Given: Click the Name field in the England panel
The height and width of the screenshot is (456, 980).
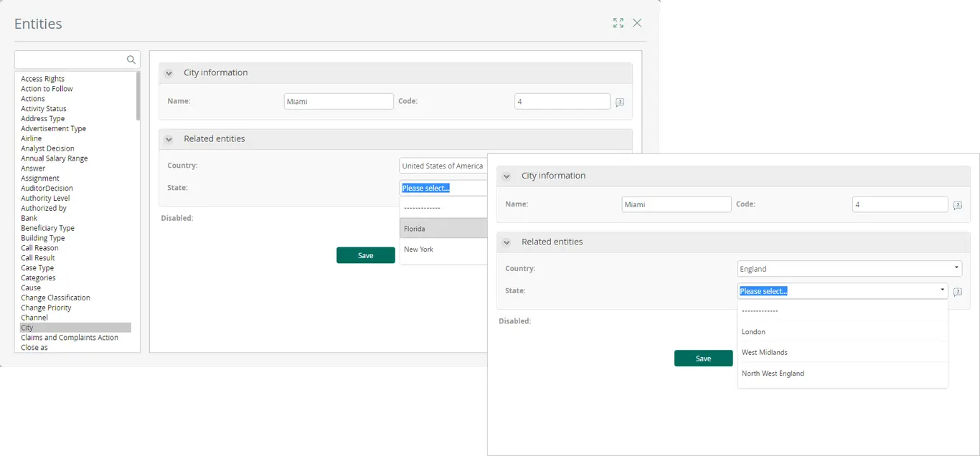Looking at the screenshot, I should tap(677, 204).
